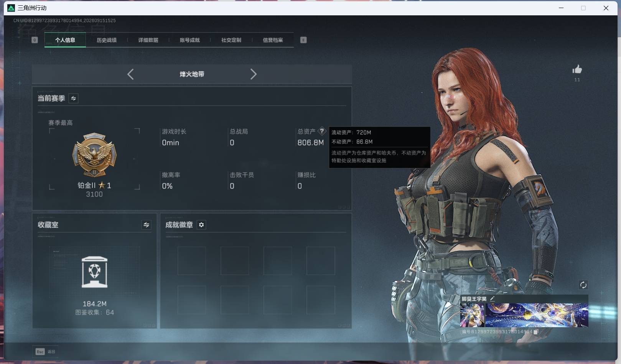Click the 不动资产: 86.8M tooltip line
The image size is (621, 364).
coord(352,142)
